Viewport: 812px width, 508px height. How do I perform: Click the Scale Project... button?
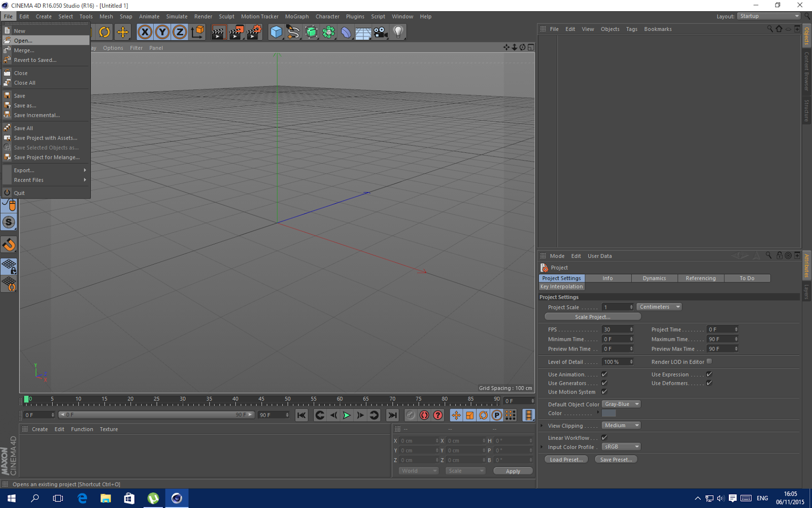pos(593,317)
